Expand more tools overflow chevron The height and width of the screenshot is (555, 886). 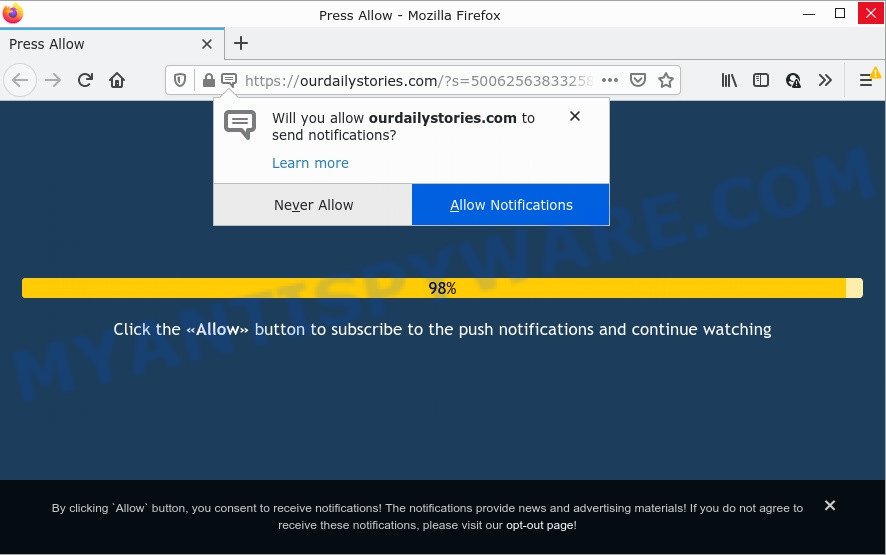click(825, 80)
